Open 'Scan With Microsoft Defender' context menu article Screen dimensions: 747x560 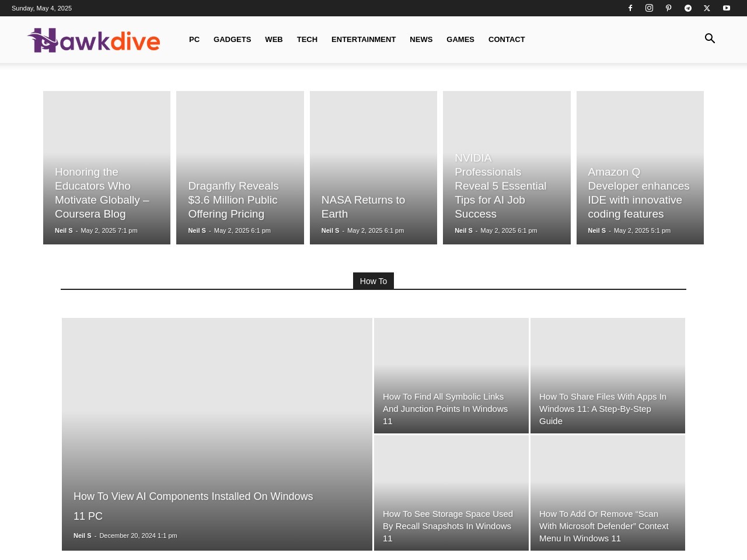pos(604,526)
